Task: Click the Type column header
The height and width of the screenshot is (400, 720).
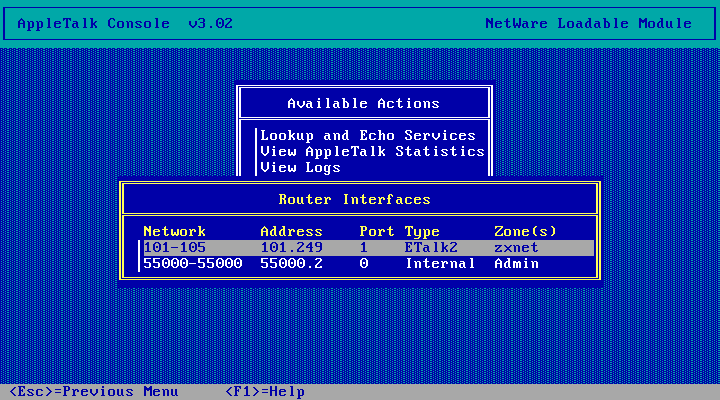Action: 422,231
